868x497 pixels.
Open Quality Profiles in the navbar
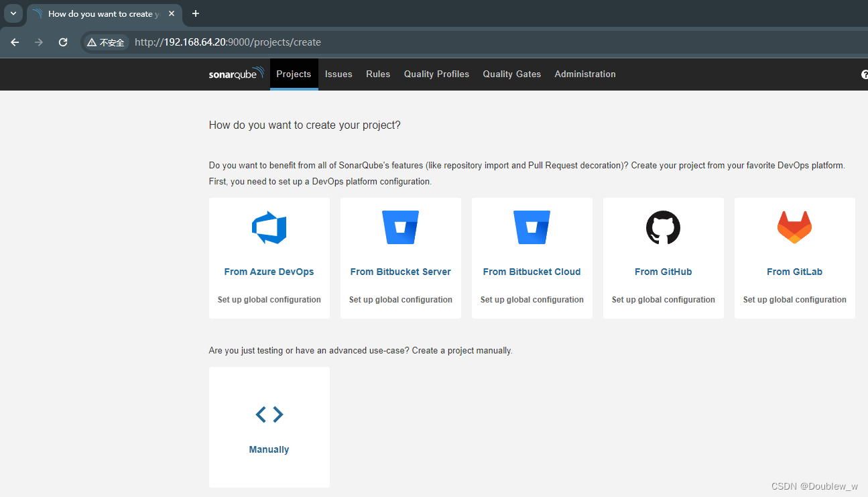436,74
